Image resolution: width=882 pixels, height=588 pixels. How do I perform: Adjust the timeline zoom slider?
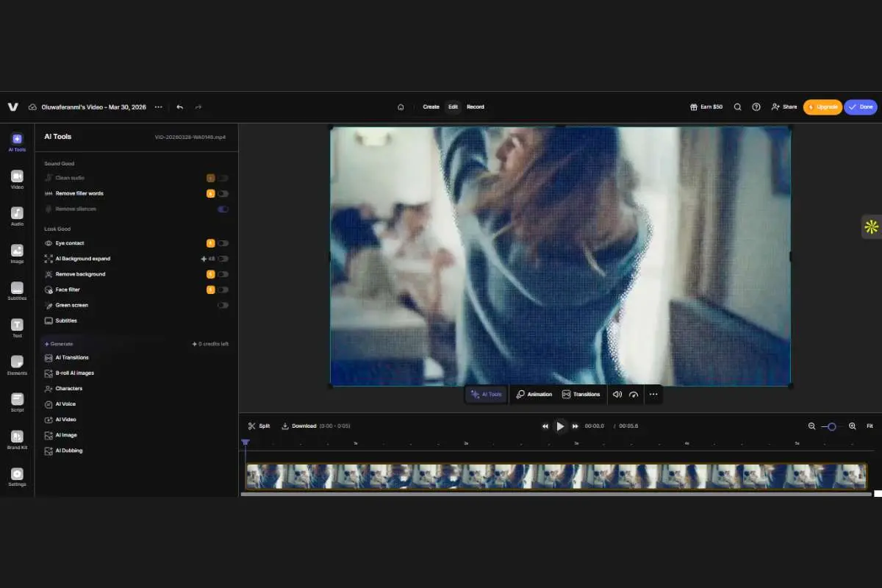(831, 426)
